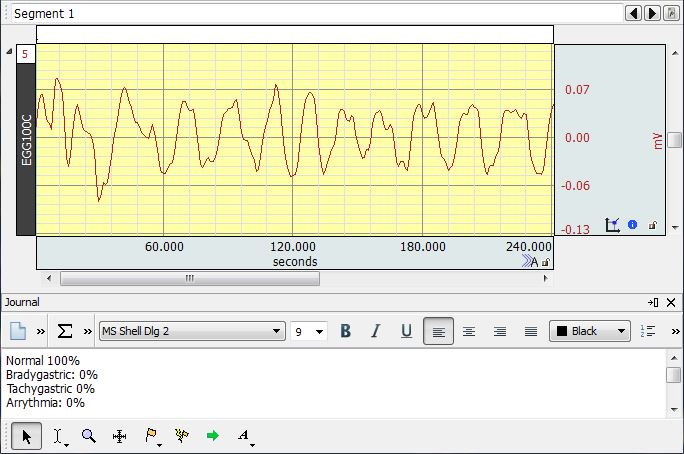The width and height of the screenshot is (684, 454).
Task: Auto-hide the Journal panel pin icon
Action: point(653,302)
